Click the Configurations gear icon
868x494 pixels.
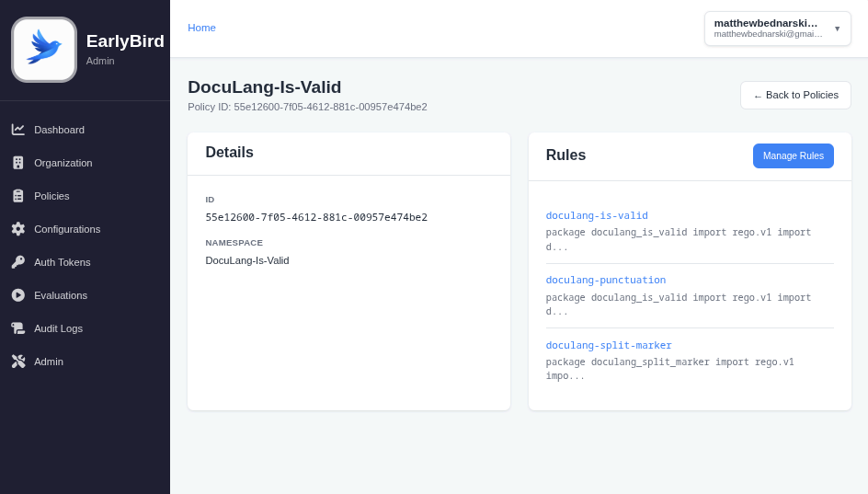pos(18,229)
